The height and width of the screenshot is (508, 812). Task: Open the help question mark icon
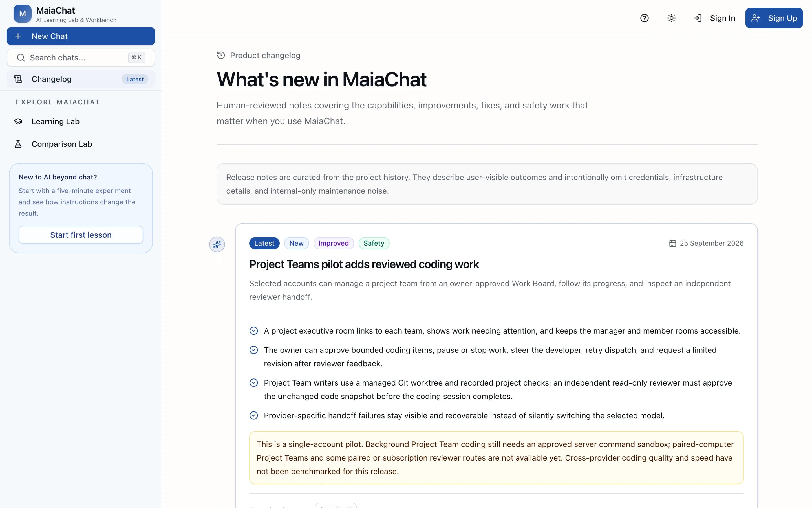click(644, 18)
